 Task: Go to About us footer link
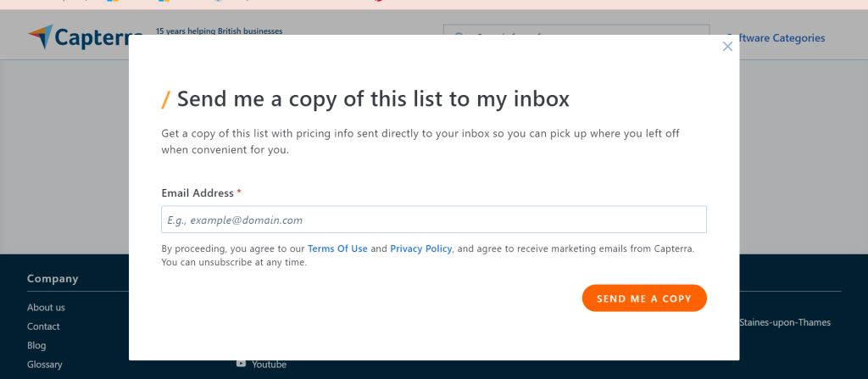pos(46,307)
